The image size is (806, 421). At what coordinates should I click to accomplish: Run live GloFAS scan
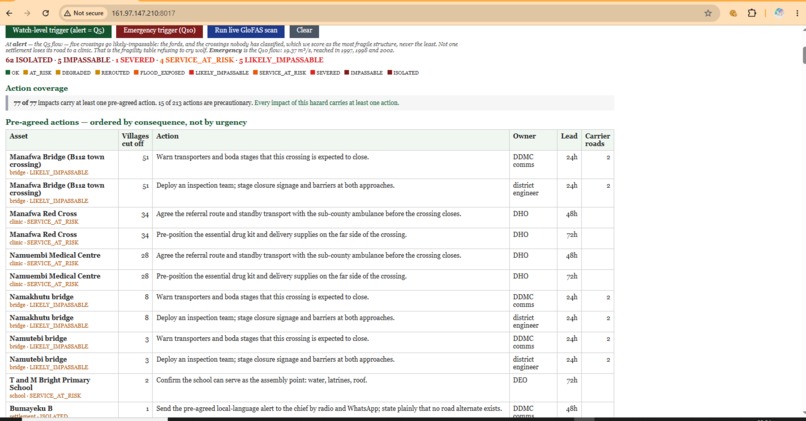pos(246,30)
